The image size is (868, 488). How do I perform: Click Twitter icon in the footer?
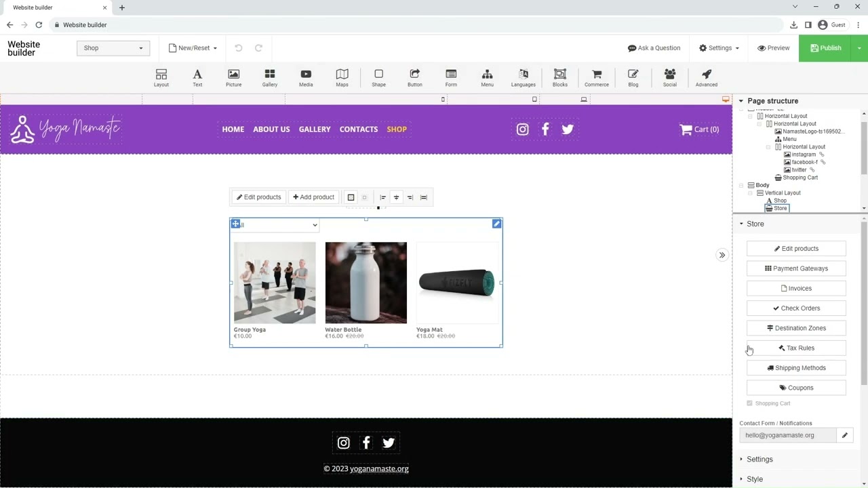click(x=389, y=443)
